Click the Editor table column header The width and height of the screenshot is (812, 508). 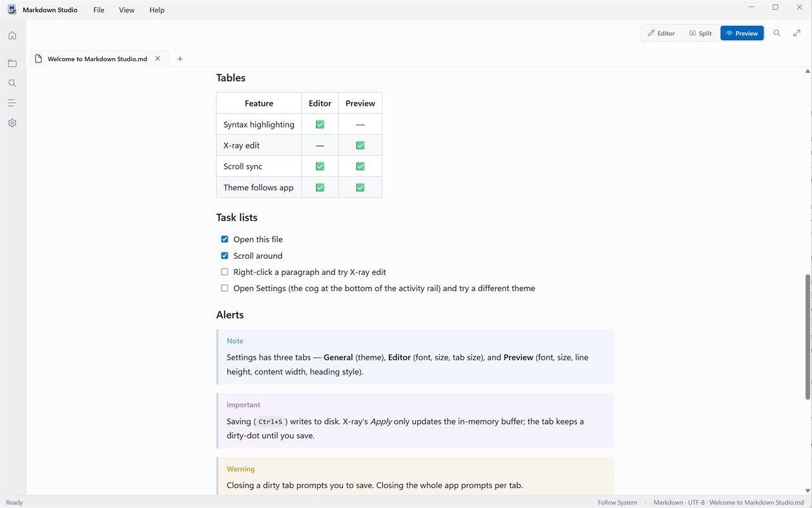[x=320, y=103]
